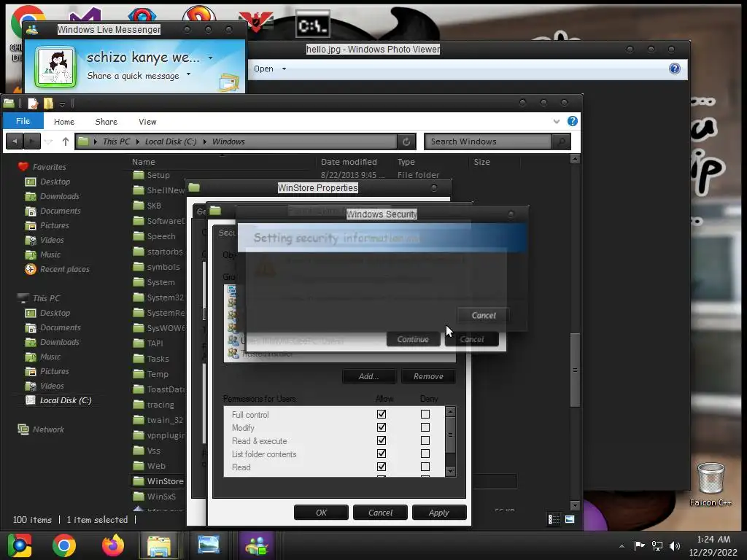The width and height of the screenshot is (747, 560).
Task: Launch Firefox from the taskbar
Action: pos(113,545)
